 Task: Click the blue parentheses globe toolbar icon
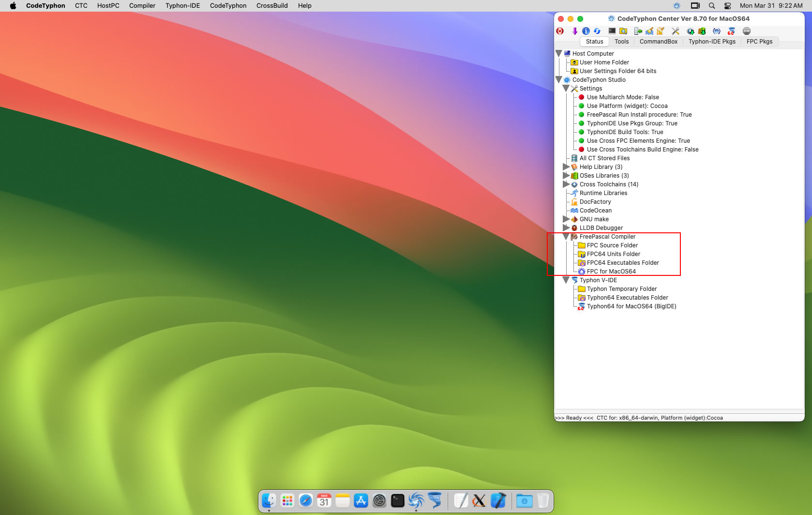717,31
